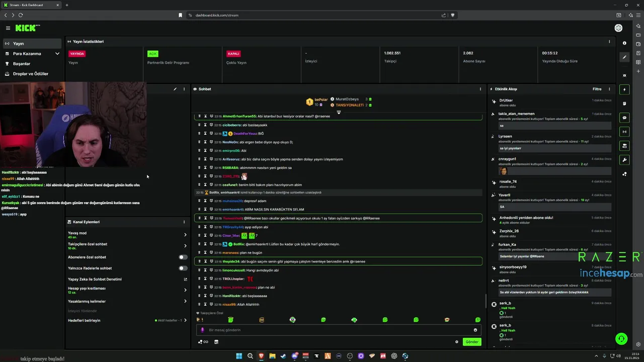The image size is (644, 362).
Task: Select Yayın in the left sidebar
Action: tap(32, 44)
